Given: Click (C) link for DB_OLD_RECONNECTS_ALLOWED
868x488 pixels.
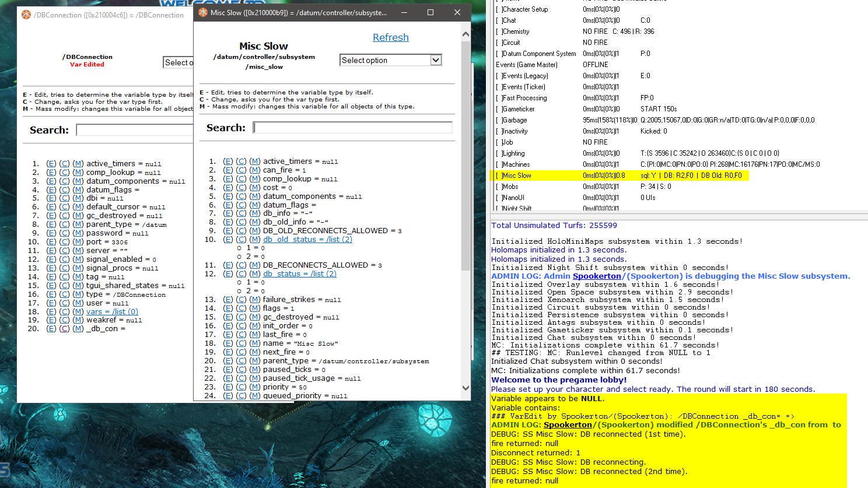Looking at the screenshot, I should (241, 231).
